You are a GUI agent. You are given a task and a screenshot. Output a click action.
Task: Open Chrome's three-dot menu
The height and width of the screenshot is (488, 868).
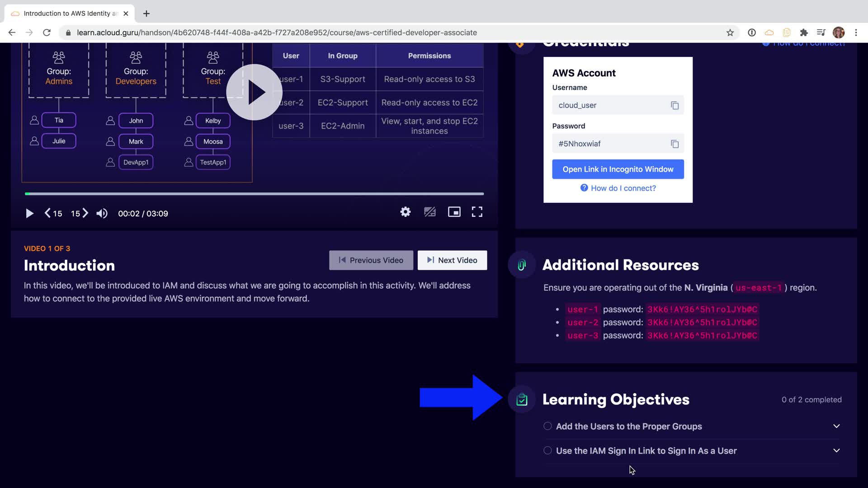[856, 33]
